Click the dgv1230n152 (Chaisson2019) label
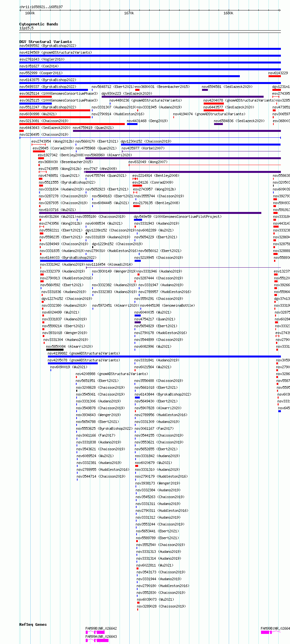Screen dimensions: 290x644 146,141
